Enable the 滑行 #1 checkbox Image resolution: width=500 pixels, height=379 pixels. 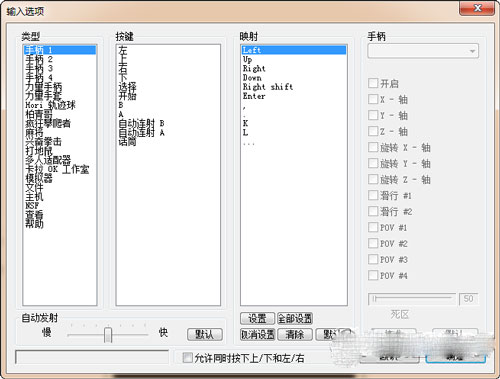click(x=373, y=195)
